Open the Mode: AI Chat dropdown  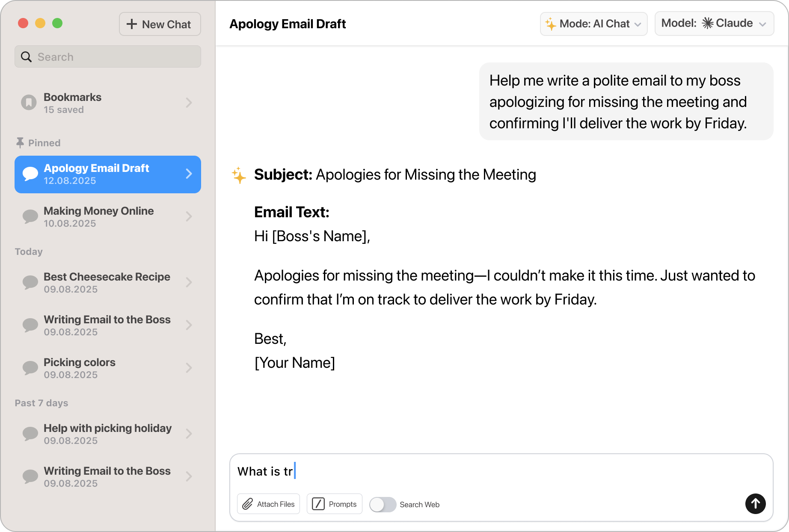click(x=593, y=24)
